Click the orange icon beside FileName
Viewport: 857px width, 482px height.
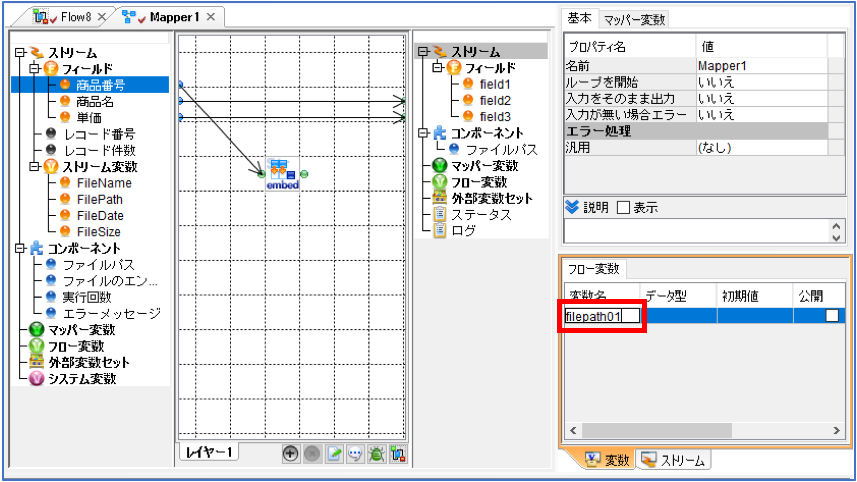point(65,183)
